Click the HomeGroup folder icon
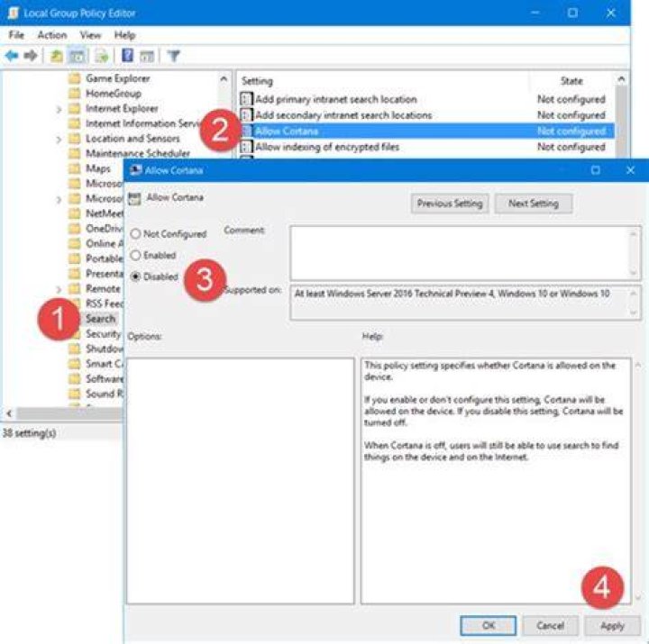The height and width of the screenshot is (644, 649). [75, 94]
